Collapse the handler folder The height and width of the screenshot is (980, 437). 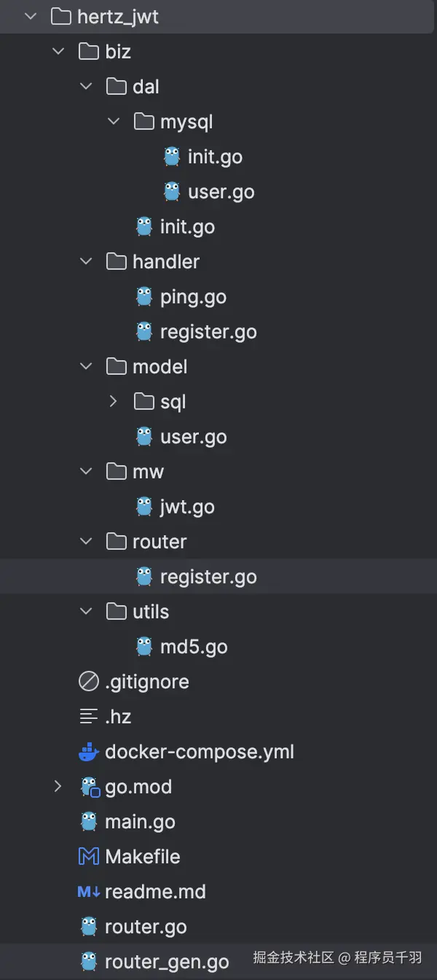click(86, 262)
